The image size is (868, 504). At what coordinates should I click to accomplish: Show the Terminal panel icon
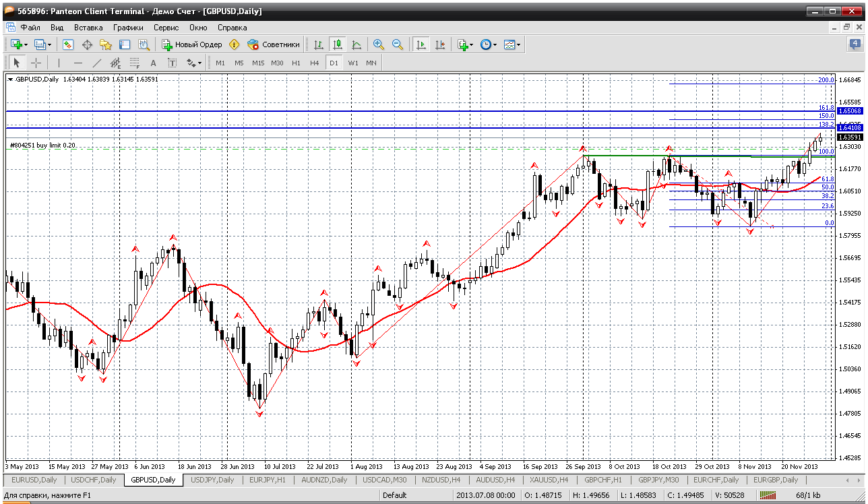tap(125, 44)
